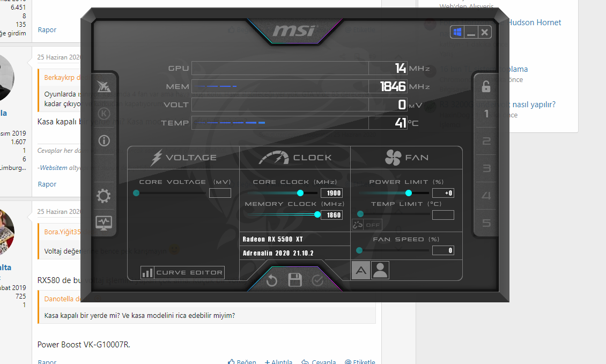
Task: Click the fan speed 0 value field
Action: (443, 250)
